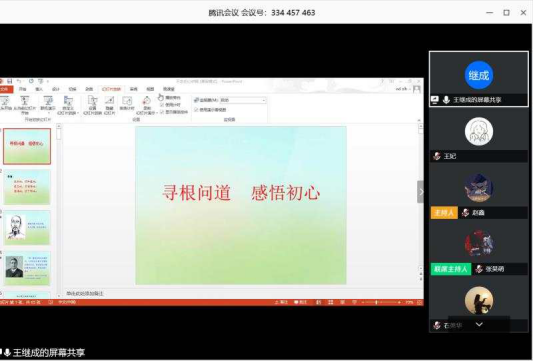Click the save icon in quick access toolbar
Viewport: 534px width, 361px height.
(x=10, y=81)
